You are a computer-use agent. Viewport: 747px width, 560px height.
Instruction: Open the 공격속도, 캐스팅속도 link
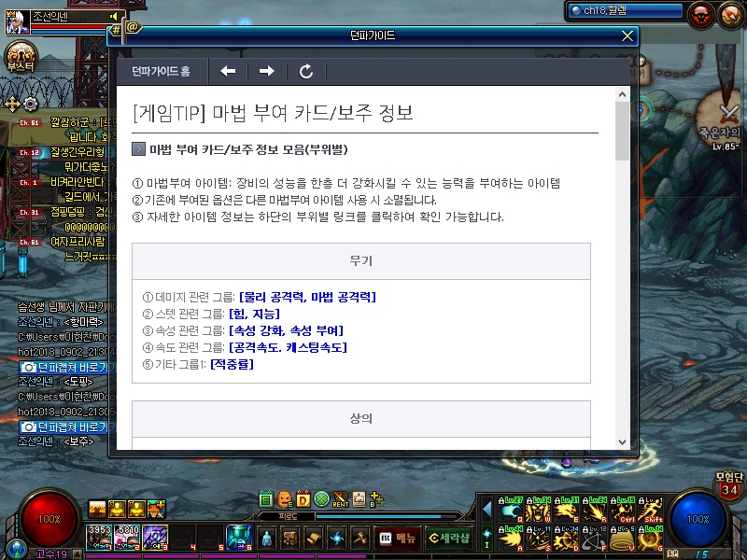(288, 347)
